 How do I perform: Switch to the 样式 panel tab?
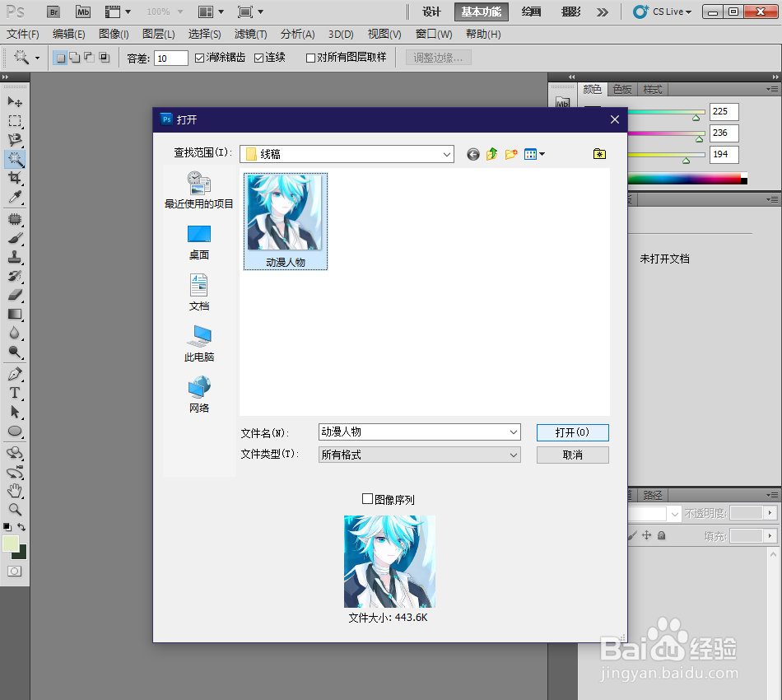[x=652, y=89]
